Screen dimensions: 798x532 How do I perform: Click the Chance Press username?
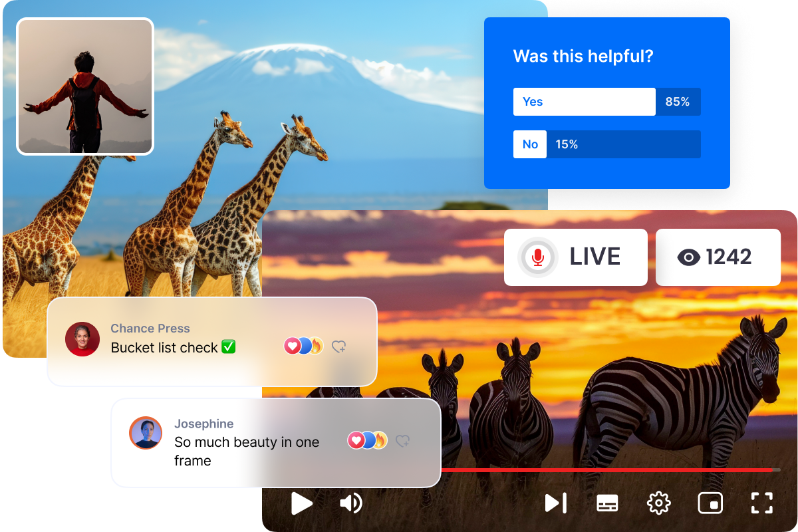coord(150,329)
